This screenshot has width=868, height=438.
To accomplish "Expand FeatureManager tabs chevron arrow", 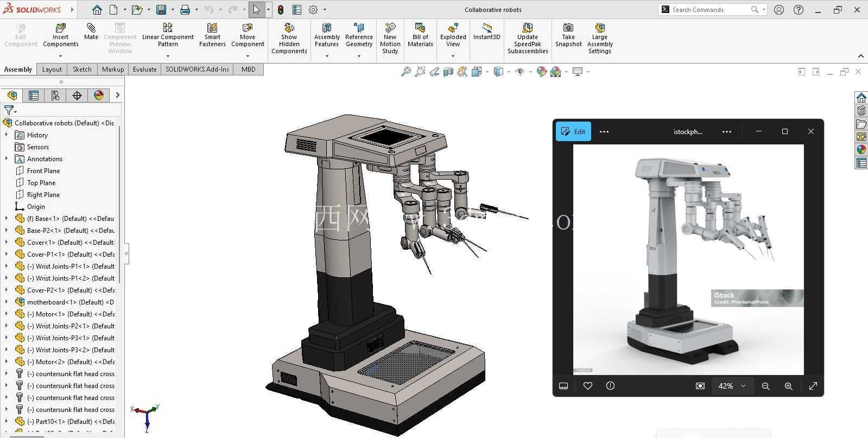I will point(117,96).
